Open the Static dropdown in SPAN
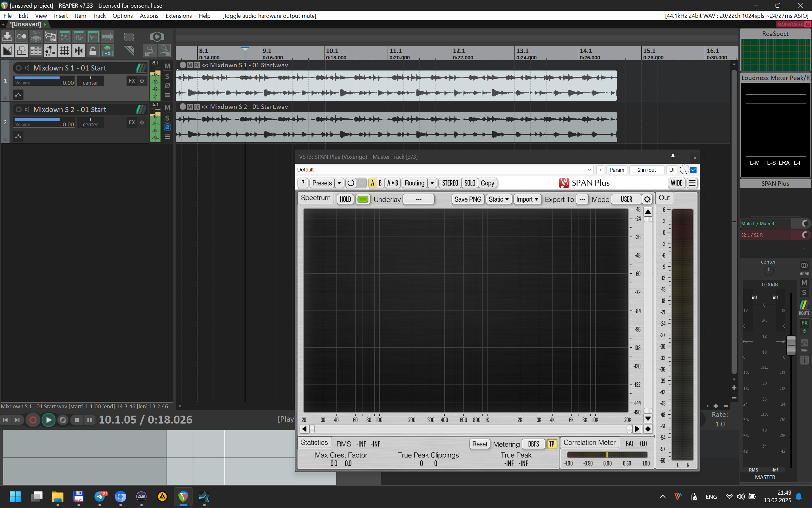 point(499,199)
